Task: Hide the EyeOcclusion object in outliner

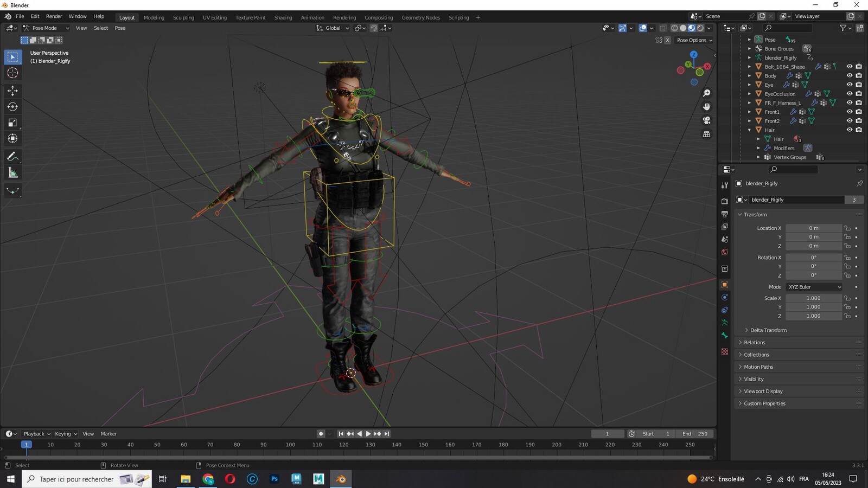Action: pyautogui.click(x=850, y=94)
